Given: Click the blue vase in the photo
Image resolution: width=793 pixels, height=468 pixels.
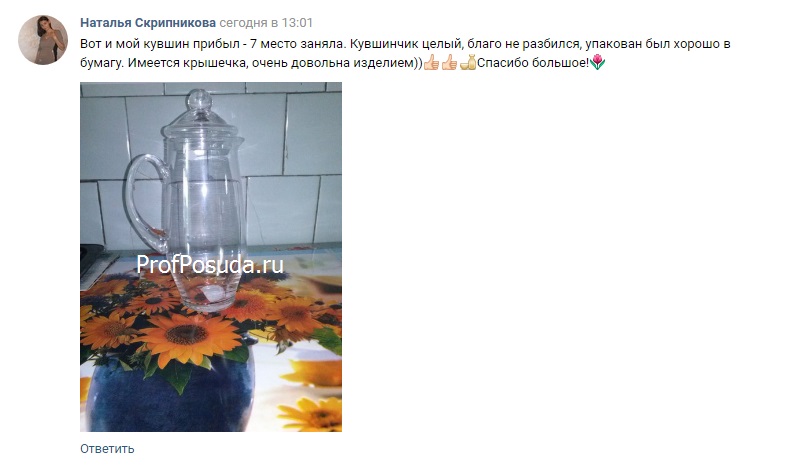Looking at the screenshot, I should [x=169, y=395].
